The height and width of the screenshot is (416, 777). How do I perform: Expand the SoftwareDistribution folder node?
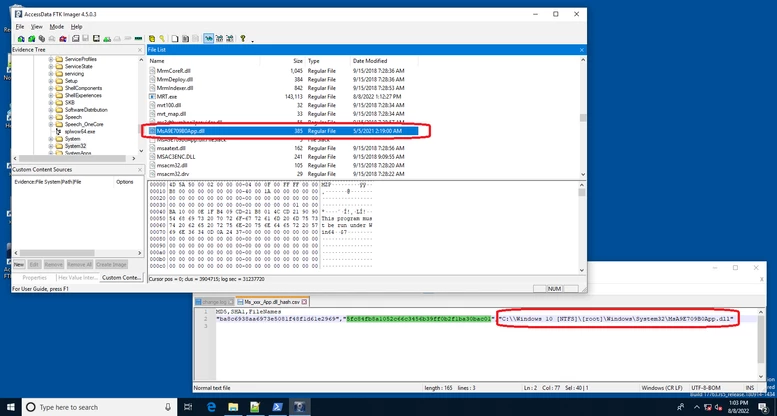[51, 110]
